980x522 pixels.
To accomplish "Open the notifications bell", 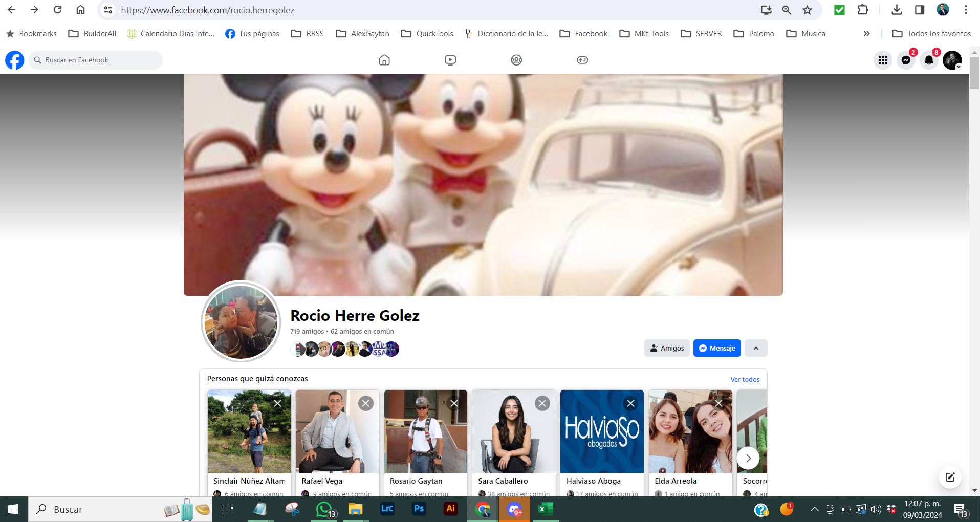I will click(x=929, y=60).
